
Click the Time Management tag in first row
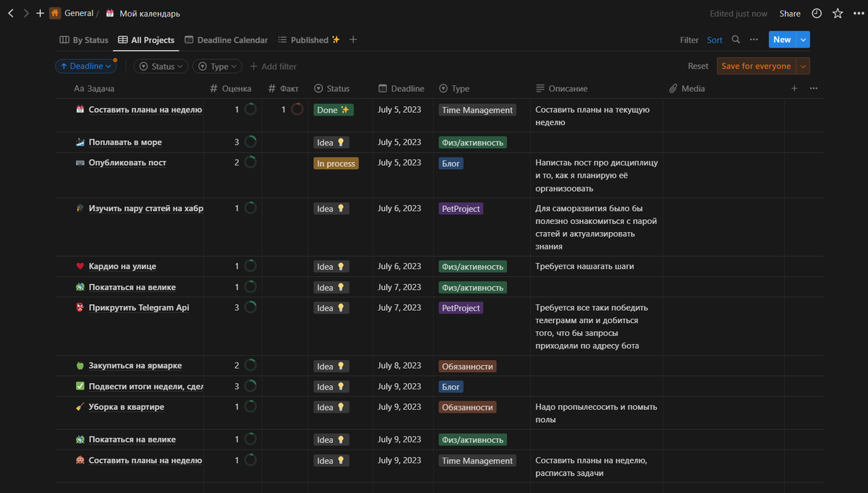(477, 110)
